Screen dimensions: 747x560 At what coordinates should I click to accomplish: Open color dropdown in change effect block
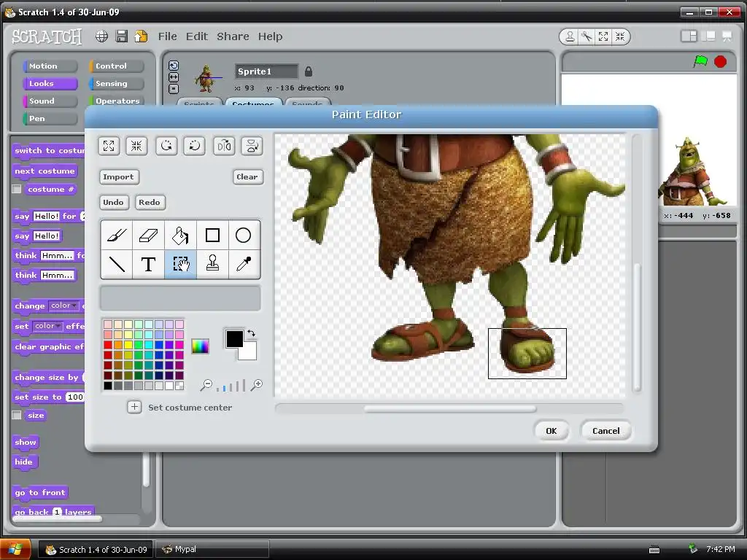(63, 306)
